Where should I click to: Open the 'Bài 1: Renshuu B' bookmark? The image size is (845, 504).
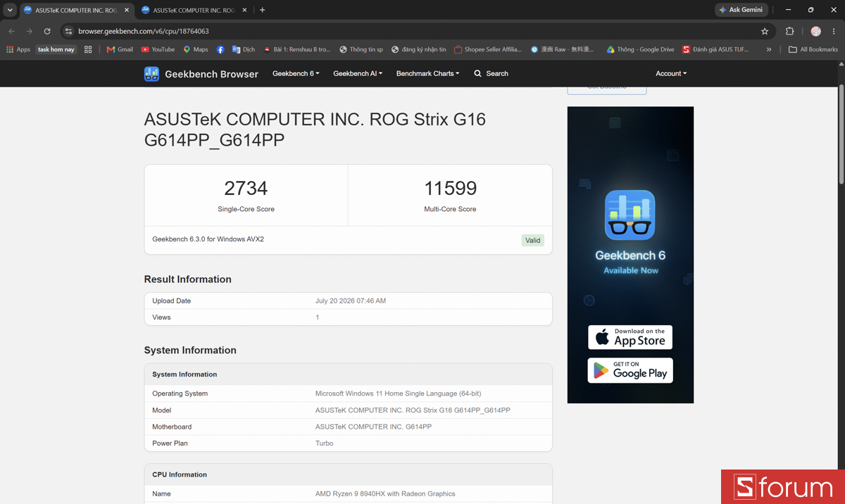point(296,49)
